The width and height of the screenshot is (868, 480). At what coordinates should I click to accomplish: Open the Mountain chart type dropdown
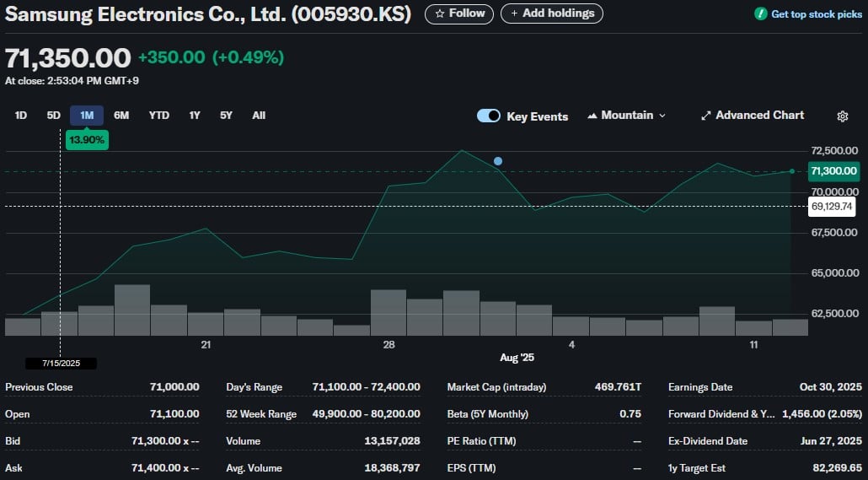tap(627, 116)
